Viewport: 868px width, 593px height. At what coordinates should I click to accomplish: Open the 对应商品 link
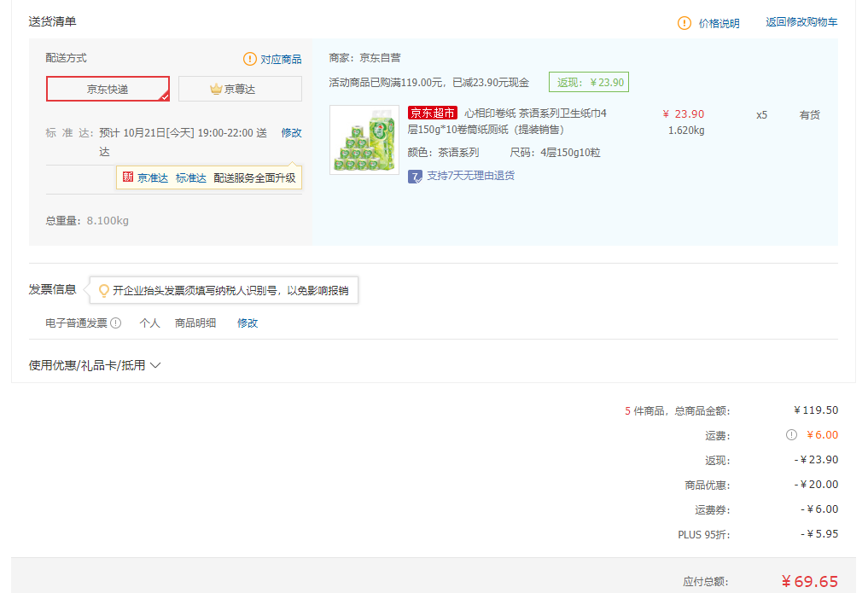(281, 59)
